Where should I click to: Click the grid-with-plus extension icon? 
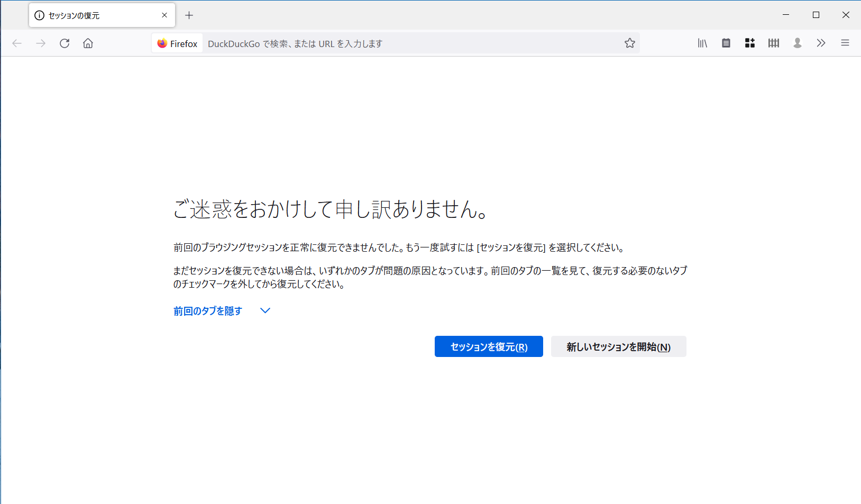(x=749, y=43)
